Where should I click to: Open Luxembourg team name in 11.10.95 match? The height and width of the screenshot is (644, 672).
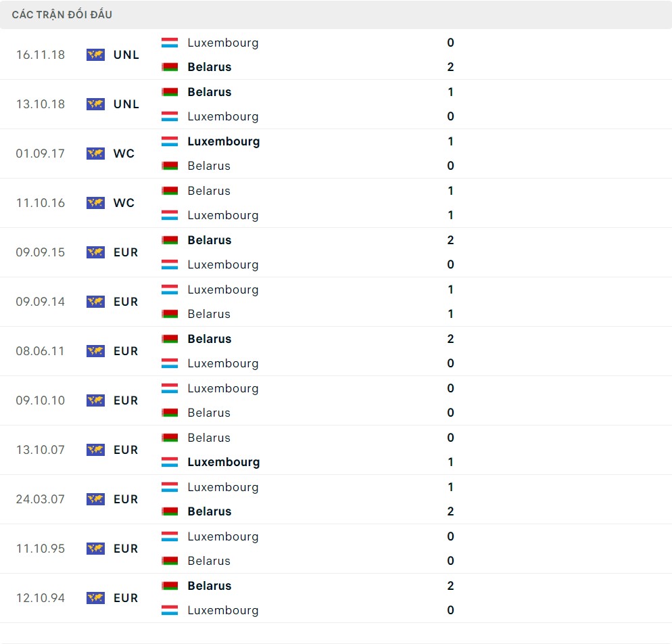click(x=223, y=536)
